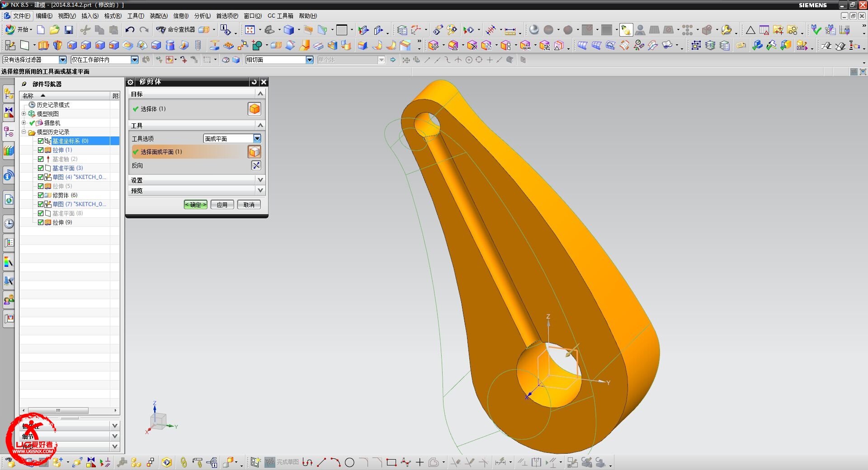Click the triangle icon in the top toolbar
This screenshot has height=470, width=868.
(750, 30)
